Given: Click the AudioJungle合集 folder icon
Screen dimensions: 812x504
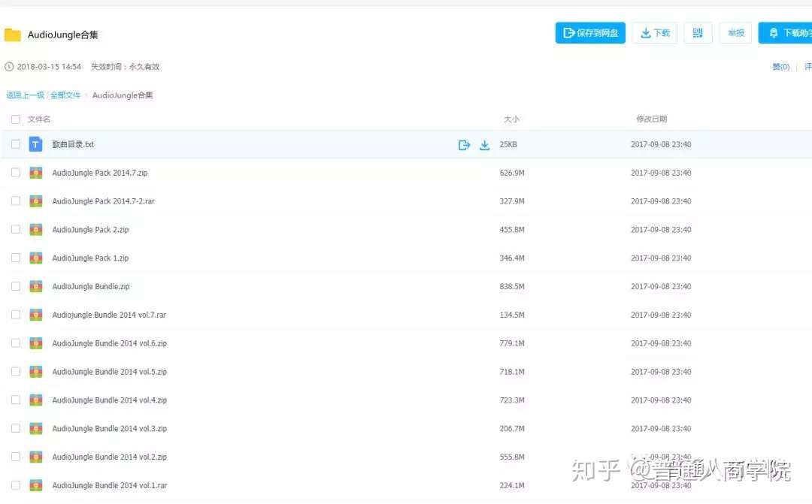Looking at the screenshot, I should 13,35.
